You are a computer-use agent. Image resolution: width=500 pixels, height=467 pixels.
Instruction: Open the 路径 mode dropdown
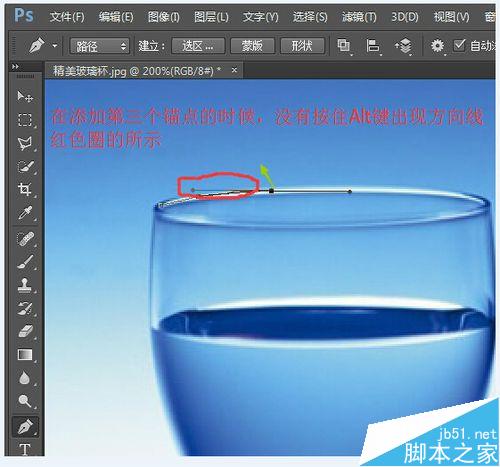(99, 46)
